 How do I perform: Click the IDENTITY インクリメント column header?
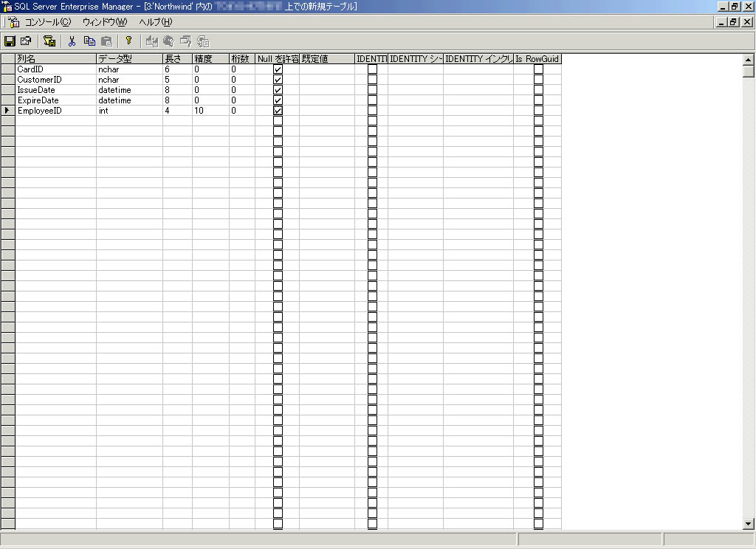pos(478,59)
